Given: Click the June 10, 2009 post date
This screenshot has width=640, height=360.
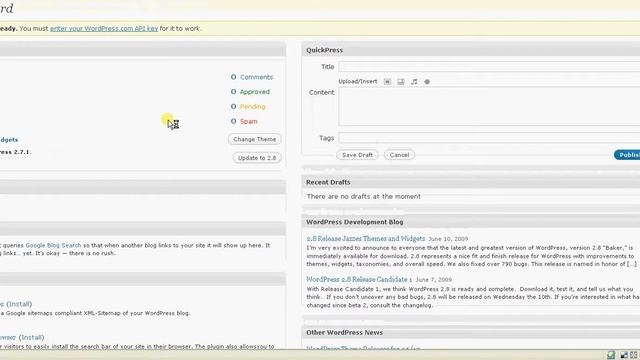Looking at the screenshot, I should [448, 239].
